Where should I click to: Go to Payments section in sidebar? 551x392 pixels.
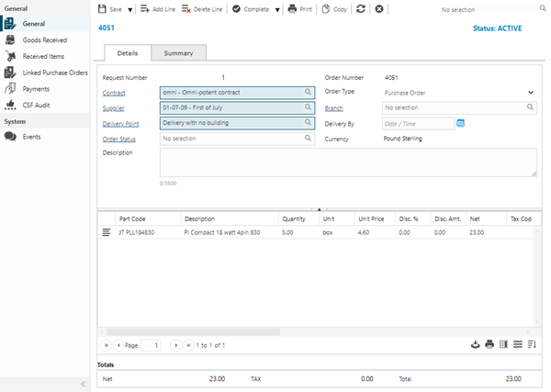(36, 89)
